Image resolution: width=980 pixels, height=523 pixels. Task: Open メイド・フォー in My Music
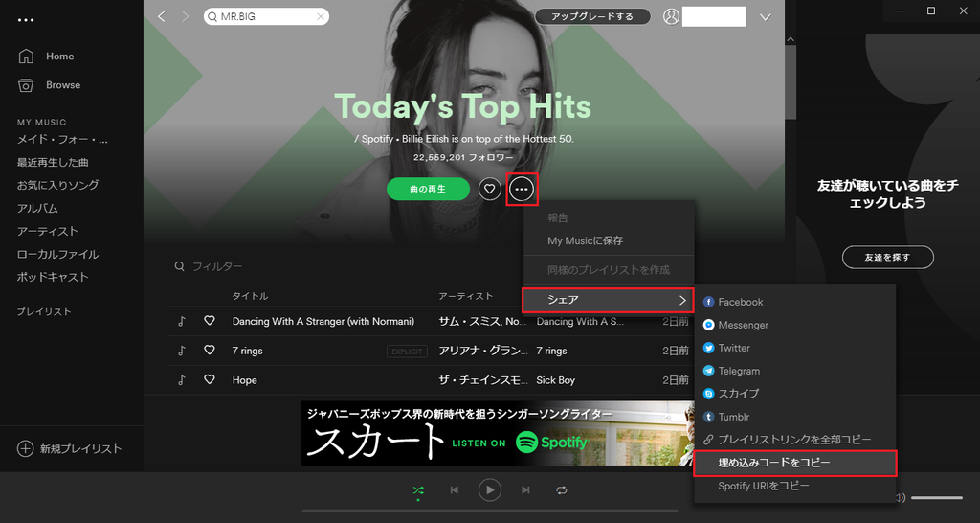click(x=62, y=140)
